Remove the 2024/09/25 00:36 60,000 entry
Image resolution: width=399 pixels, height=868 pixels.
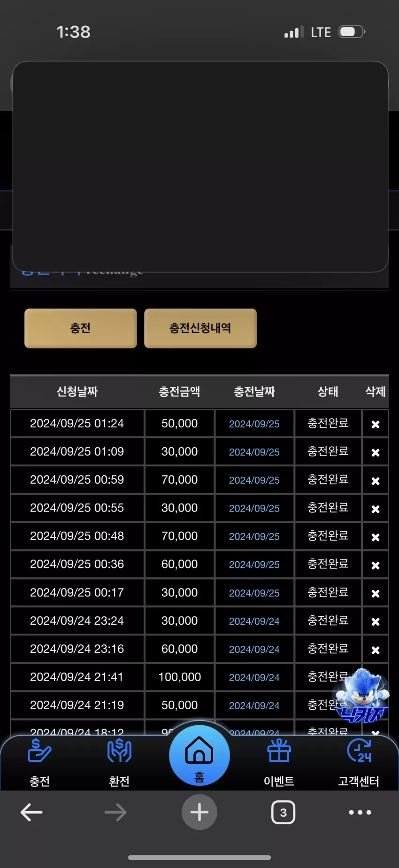(376, 565)
